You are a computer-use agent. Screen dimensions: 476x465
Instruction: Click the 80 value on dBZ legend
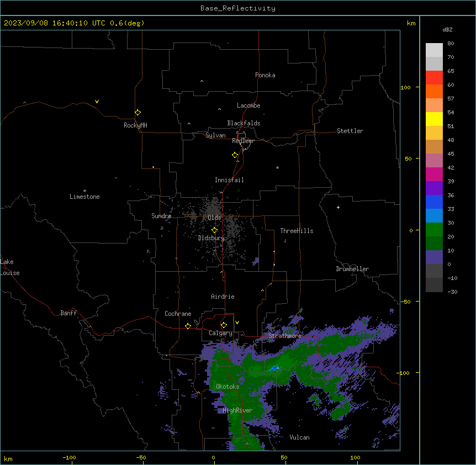coord(451,44)
